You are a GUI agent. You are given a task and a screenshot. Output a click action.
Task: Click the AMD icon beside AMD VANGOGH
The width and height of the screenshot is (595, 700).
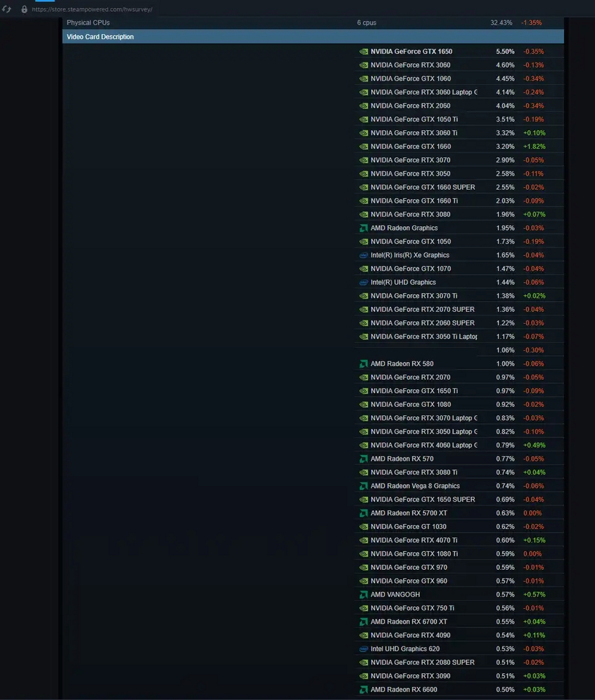364,594
